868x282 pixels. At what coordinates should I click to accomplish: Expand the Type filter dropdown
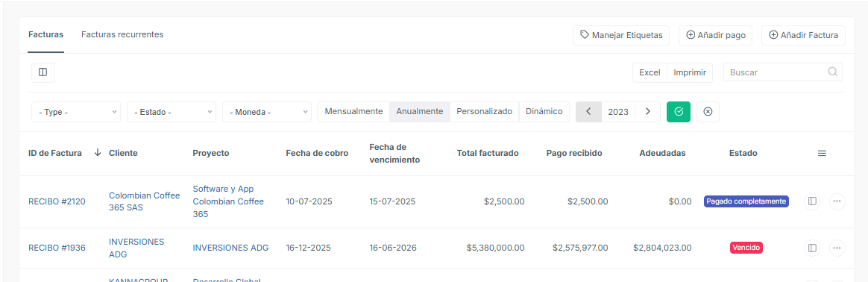point(76,111)
